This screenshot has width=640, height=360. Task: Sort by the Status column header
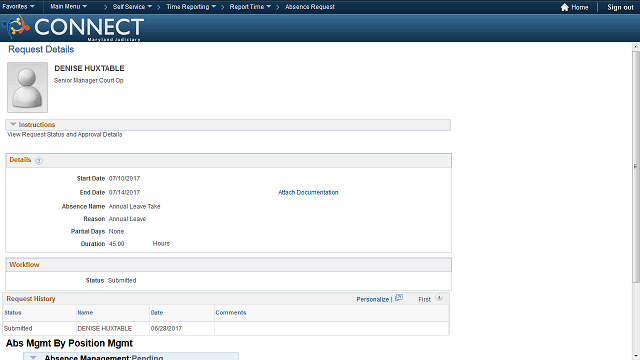point(13,313)
